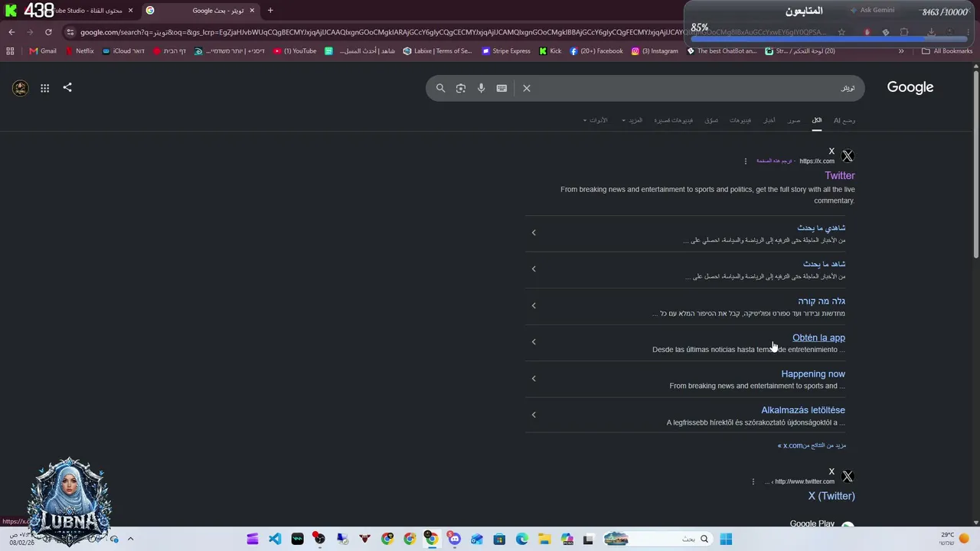Go to the Google logo homepage

click(910, 87)
